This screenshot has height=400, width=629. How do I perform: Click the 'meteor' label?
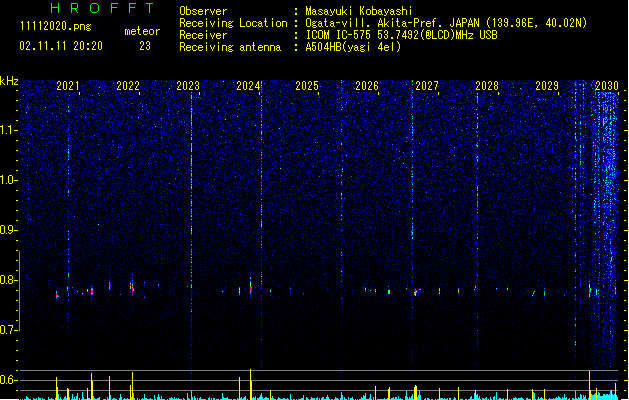click(142, 31)
